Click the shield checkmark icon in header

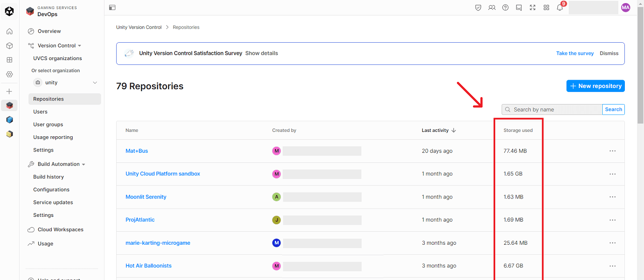tap(478, 7)
